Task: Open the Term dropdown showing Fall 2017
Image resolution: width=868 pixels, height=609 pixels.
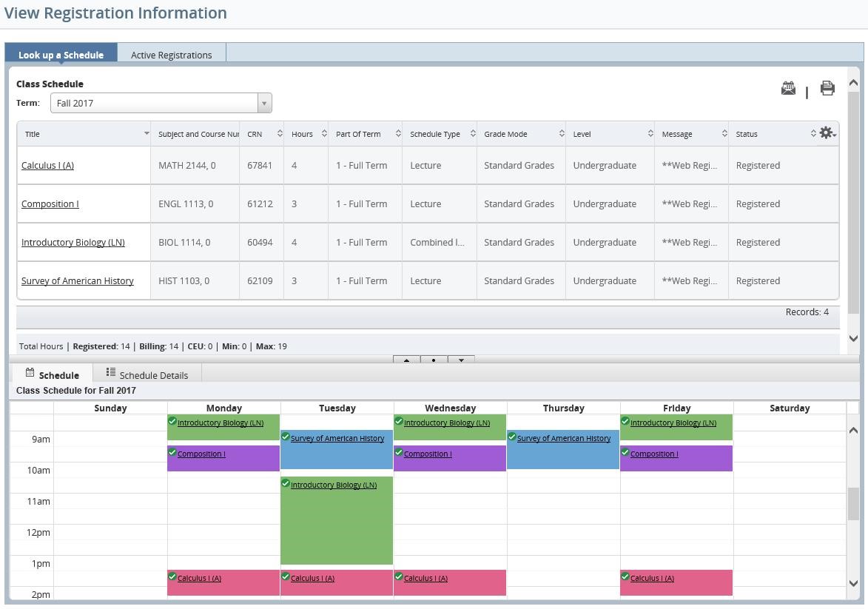Action: pos(264,102)
